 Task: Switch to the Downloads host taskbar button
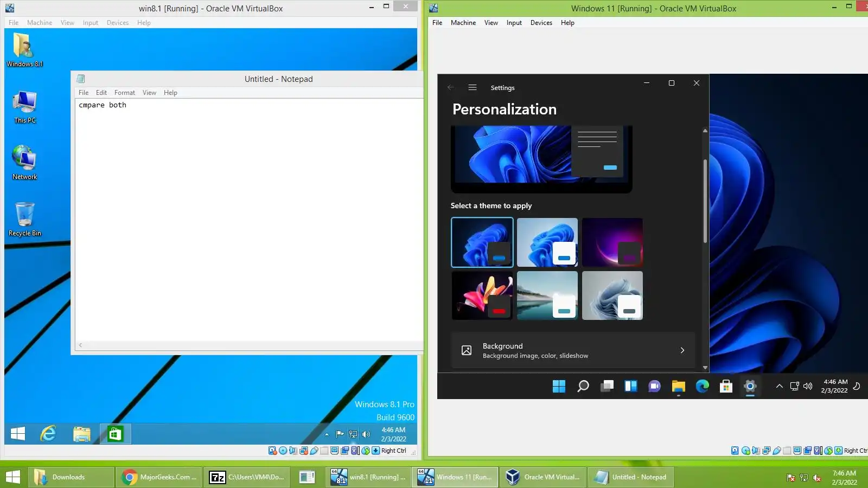point(72,477)
